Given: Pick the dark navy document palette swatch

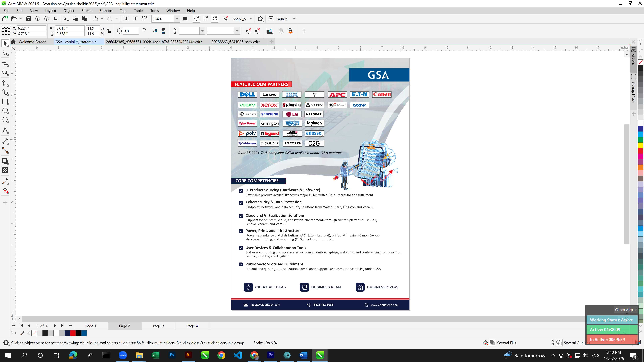Looking at the screenshot, I should tap(67, 333).
